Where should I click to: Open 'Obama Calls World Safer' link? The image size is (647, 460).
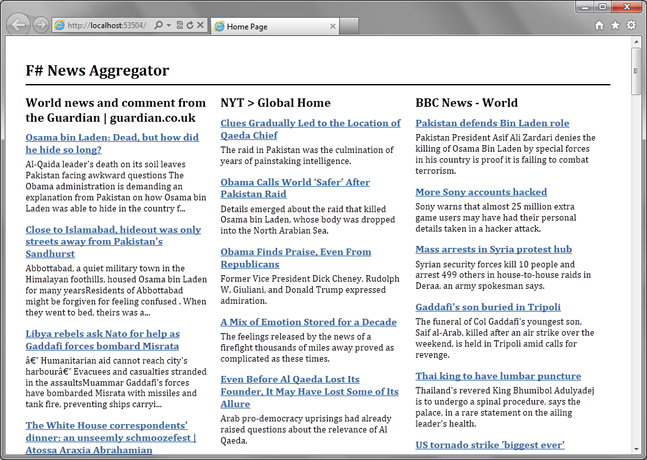295,188
